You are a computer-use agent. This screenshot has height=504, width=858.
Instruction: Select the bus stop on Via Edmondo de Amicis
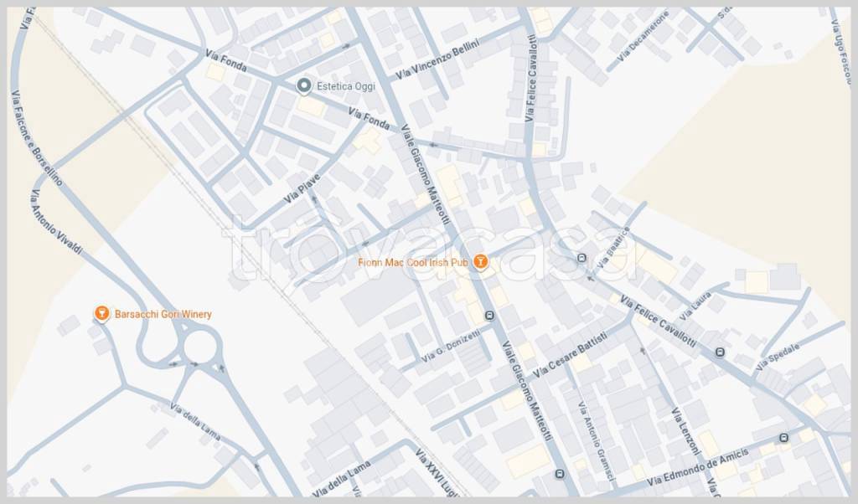784,438
